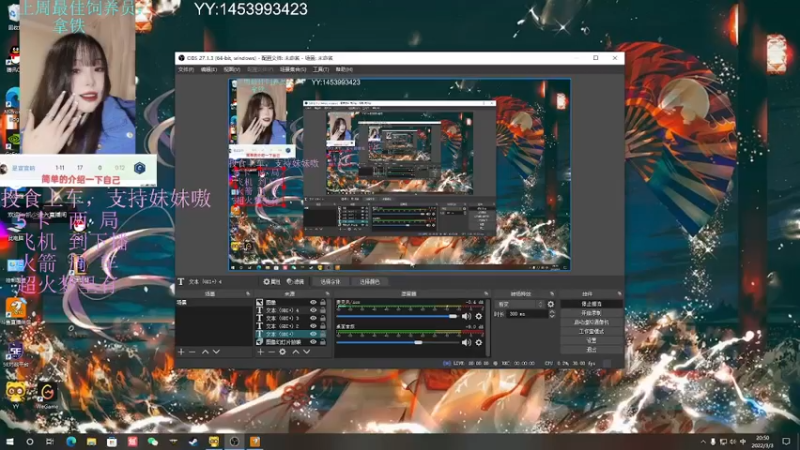This screenshot has width=800, height=450.
Task: Open transition properties gear icon
Action: tap(551, 304)
